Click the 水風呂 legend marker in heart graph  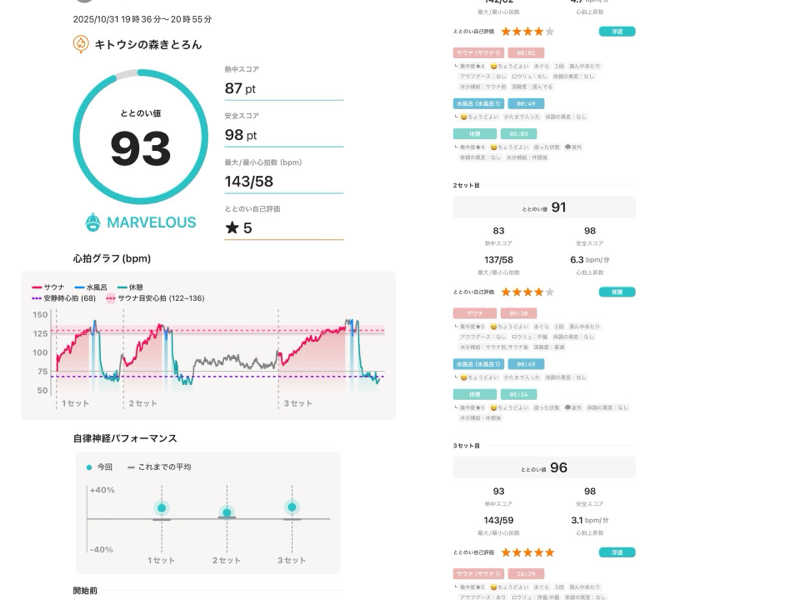[x=80, y=286]
